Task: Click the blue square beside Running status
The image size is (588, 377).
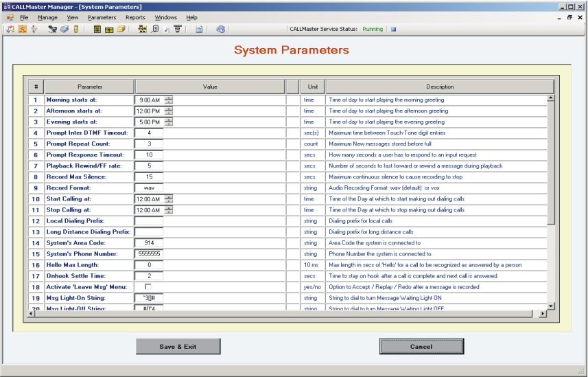Action: click(393, 30)
